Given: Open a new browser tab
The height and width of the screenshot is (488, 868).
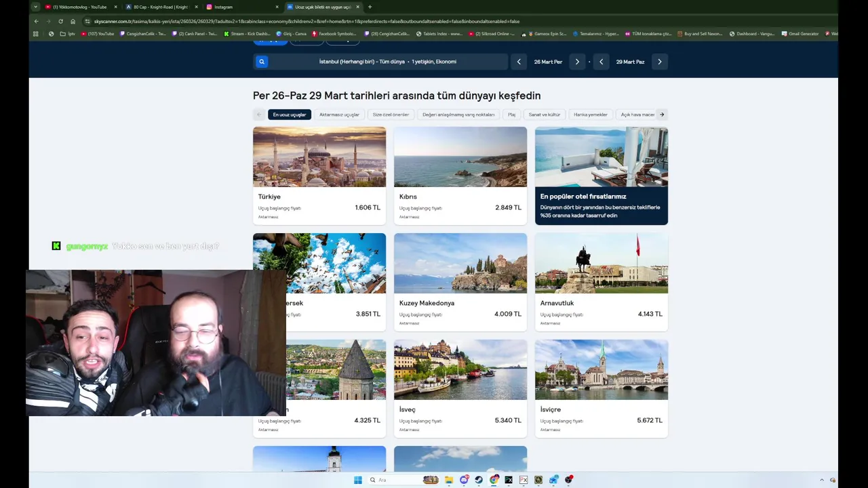Looking at the screenshot, I should pyautogui.click(x=370, y=7).
